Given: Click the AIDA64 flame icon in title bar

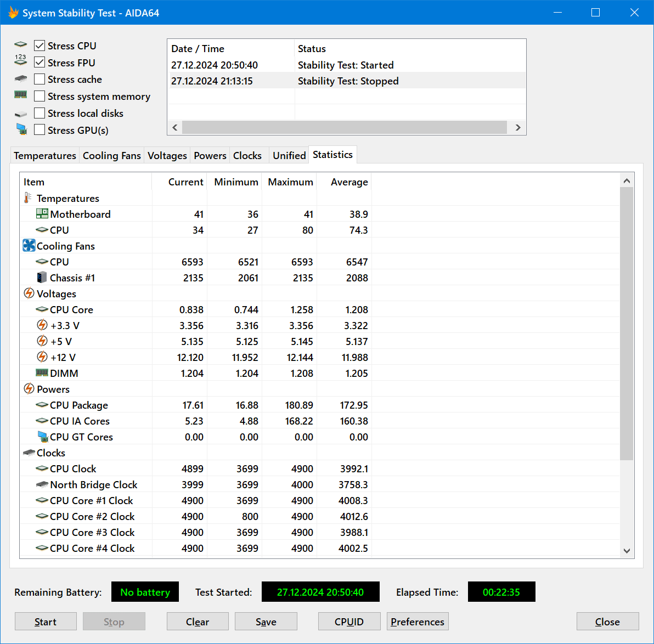Looking at the screenshot, I should click(13, 13).
